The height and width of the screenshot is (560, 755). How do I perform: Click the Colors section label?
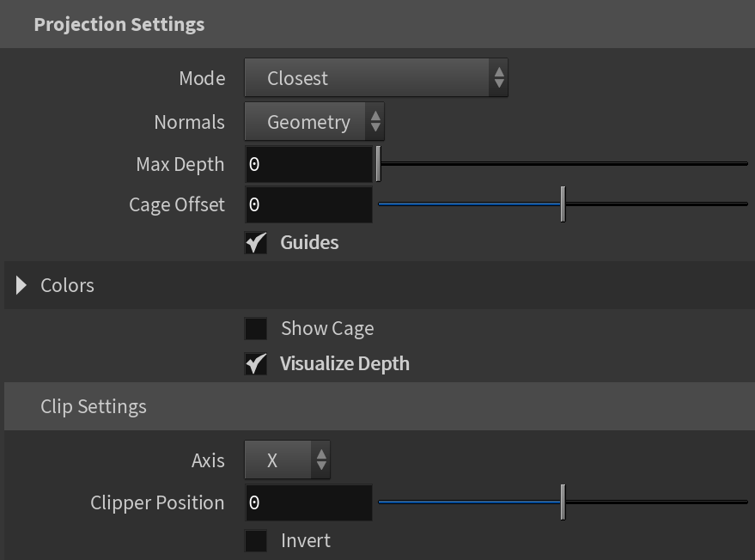click(67, 285)
